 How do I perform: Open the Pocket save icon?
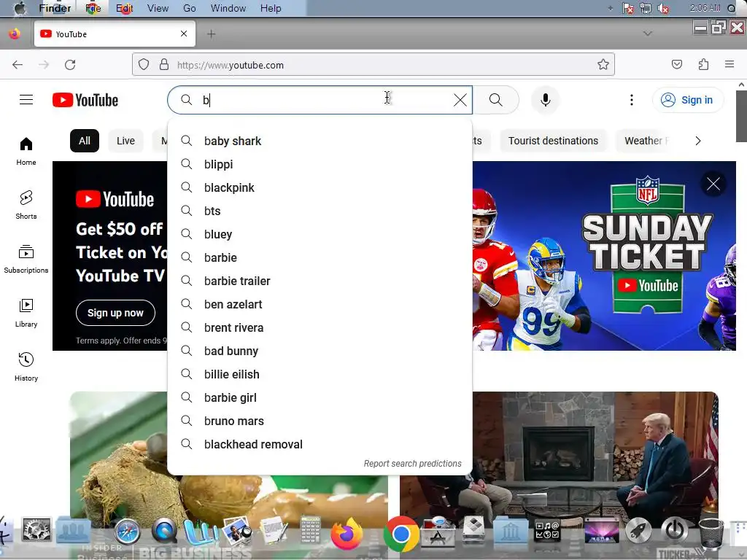[676, 64]
